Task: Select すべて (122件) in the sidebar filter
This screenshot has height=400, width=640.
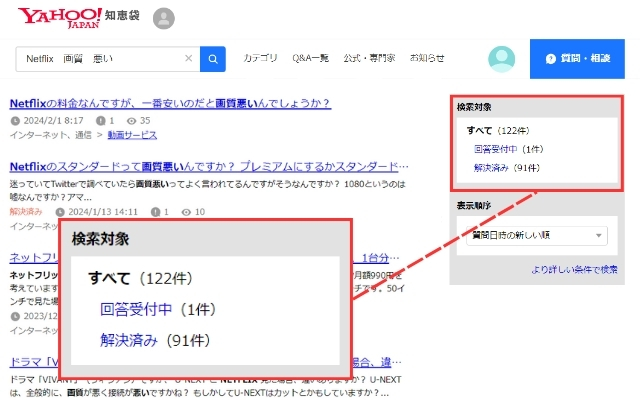Action: tap(498, 131)
